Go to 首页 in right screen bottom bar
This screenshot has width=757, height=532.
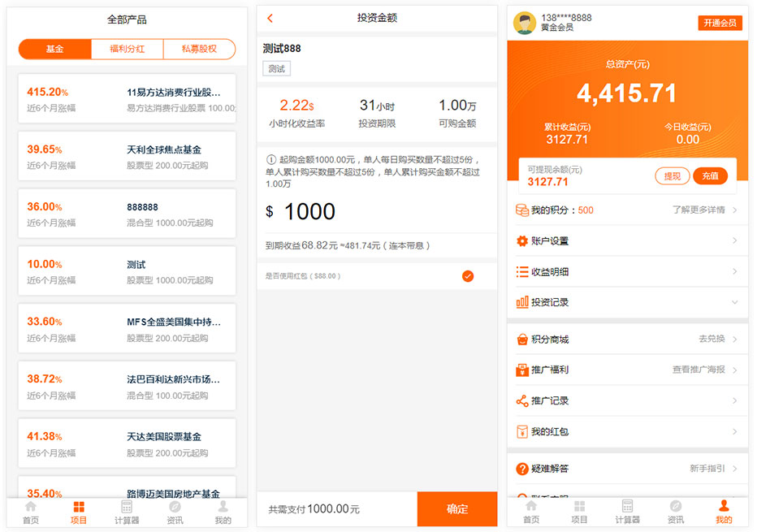click(531, 513)
